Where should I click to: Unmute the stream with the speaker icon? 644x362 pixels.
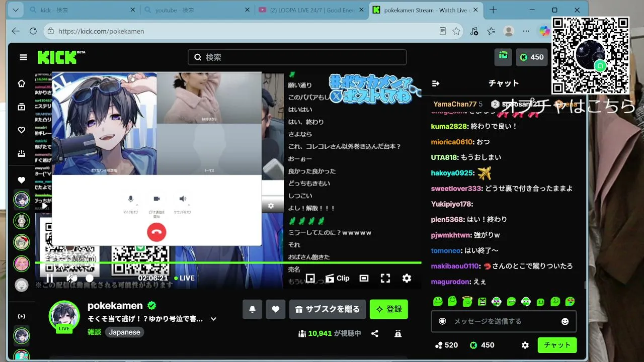(x=71, y=278)
